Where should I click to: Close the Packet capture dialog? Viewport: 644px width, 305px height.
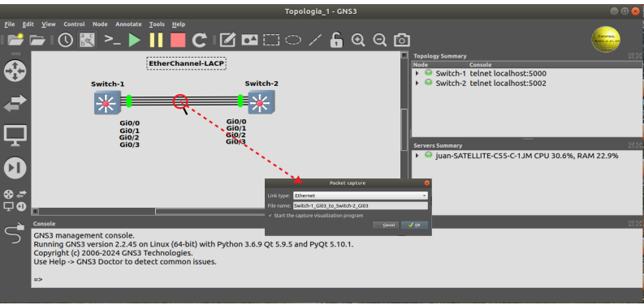click(426, 183)
